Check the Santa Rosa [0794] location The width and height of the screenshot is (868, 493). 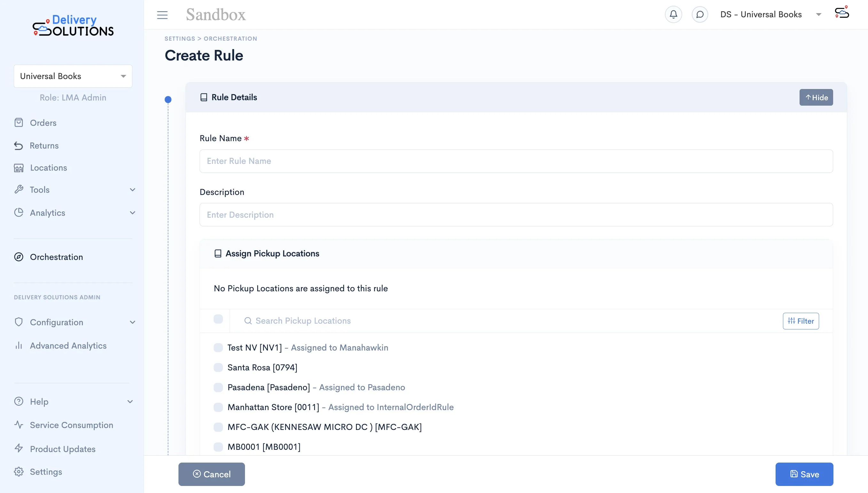(218, 368)
